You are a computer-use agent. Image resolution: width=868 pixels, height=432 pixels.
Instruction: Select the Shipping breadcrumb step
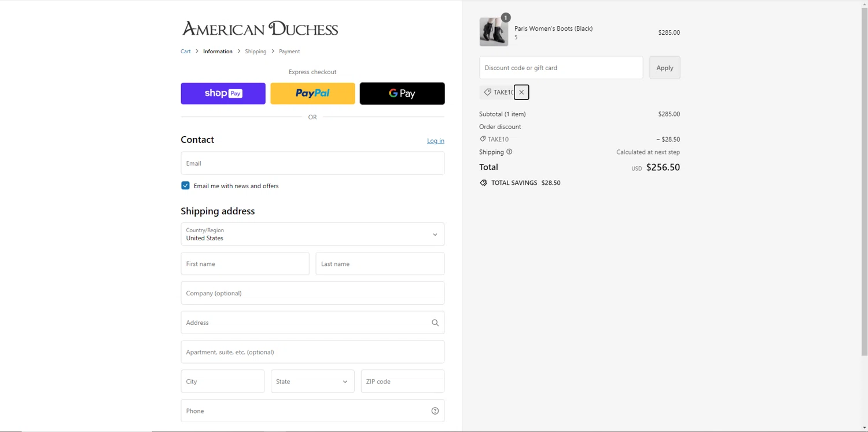(256, 52)
